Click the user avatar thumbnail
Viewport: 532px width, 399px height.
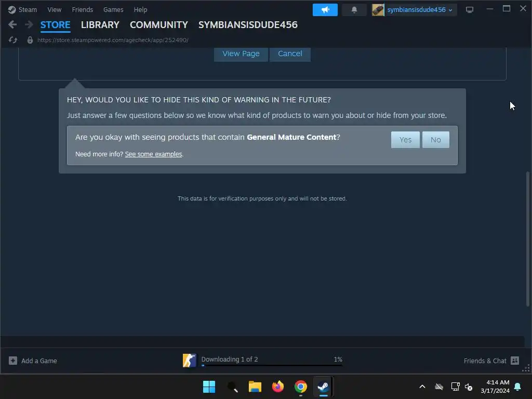tap(378, 10)
